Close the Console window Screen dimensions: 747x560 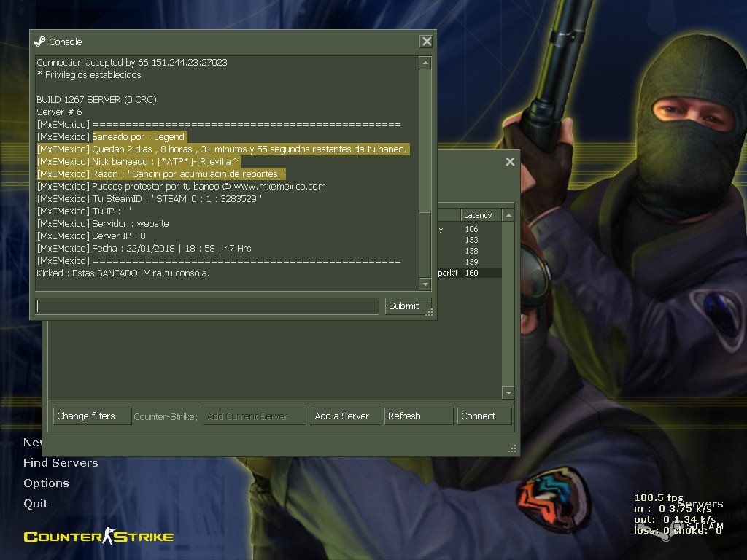pos(426,42)
